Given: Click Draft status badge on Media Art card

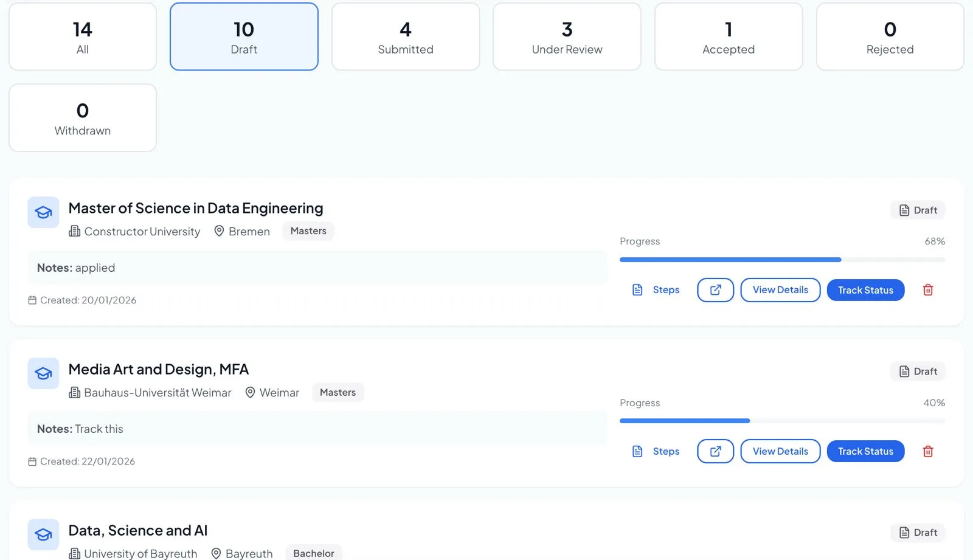Looking at the screenshot, I should [918, 372].
